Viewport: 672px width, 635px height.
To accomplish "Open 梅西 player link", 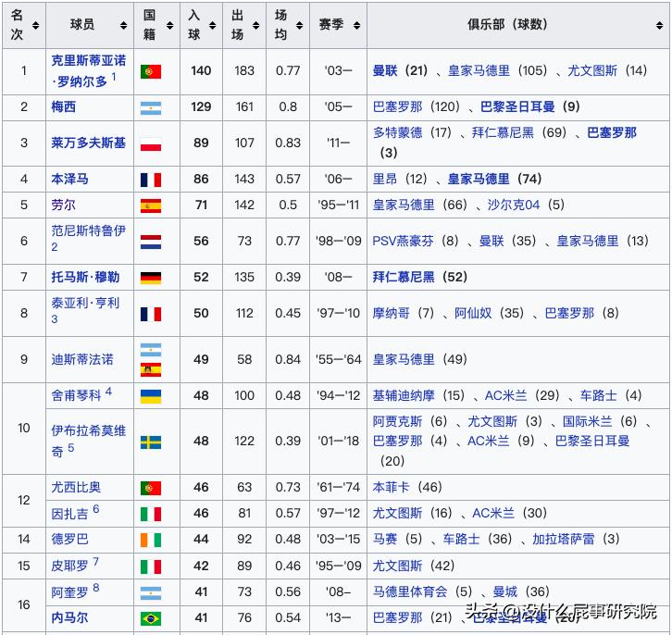I will tap(64, 106).
